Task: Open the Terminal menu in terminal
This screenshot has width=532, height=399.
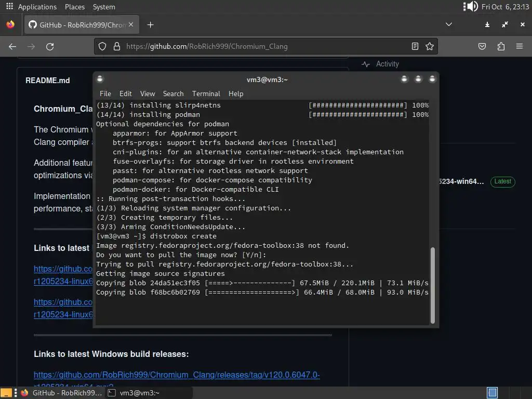Action: click(206, 94)
